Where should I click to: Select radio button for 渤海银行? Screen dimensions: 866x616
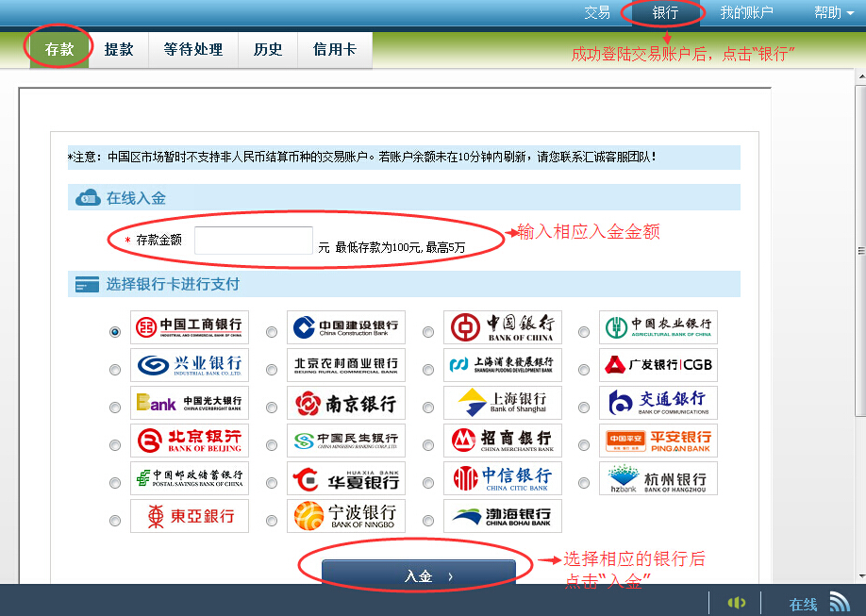[x=428, y=521]
